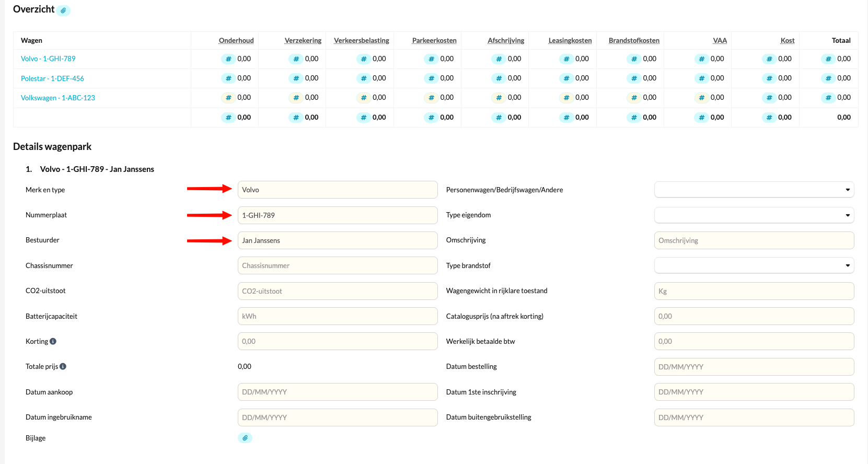The height and width of the screenshot is (464, 868).
Task: Click the Kost column header
Action: coord(788,40)
